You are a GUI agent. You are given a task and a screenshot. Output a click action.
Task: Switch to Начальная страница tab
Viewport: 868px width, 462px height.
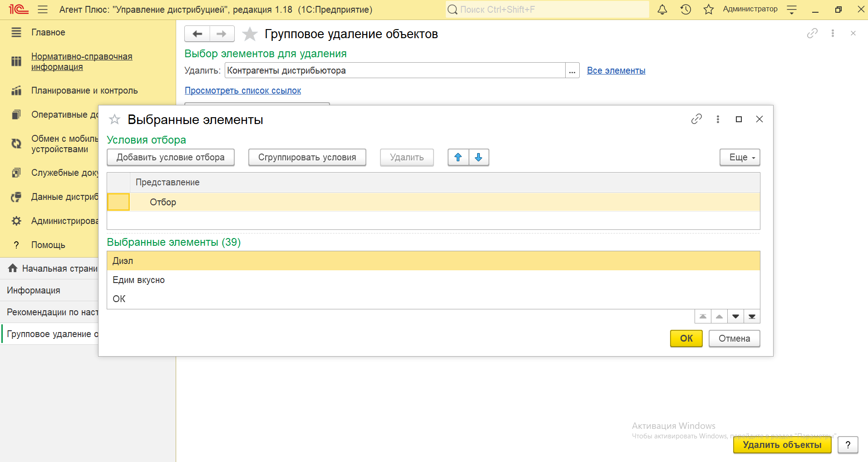tap(49, 268)
